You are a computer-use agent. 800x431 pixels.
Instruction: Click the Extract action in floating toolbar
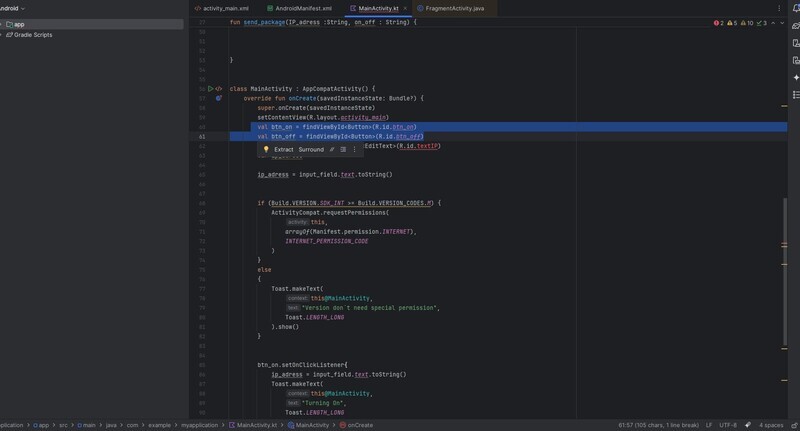[284, 149]
